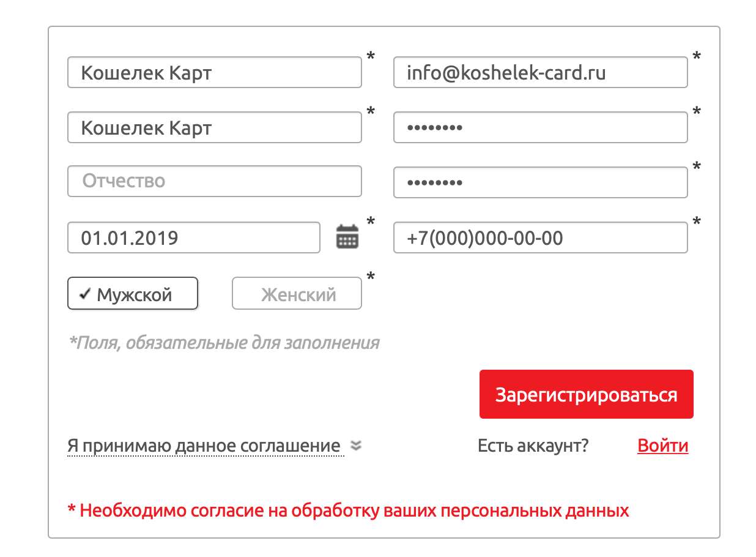Focus second Кошелек Карт surname field

click(215, 127)
